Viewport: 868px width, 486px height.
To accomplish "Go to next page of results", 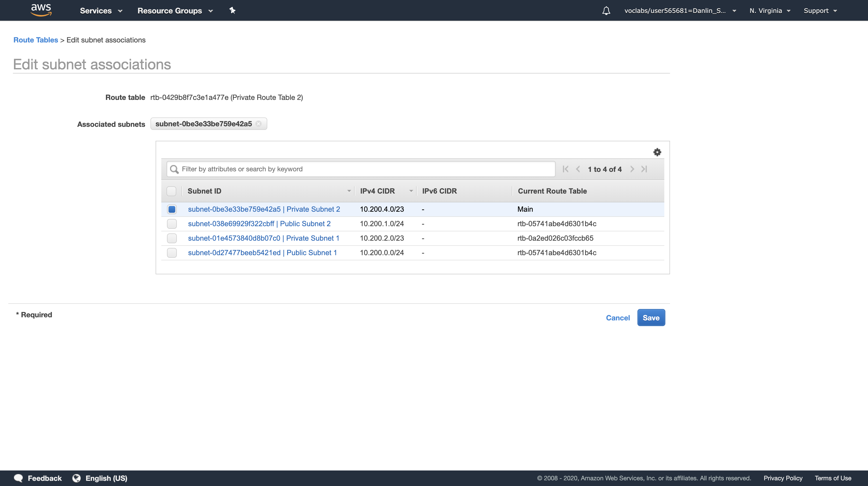I will click(x=632, y=169).
